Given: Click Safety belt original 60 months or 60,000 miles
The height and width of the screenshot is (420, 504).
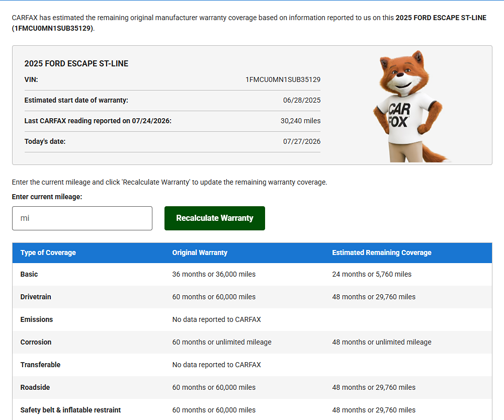Looking at the screenshot, I should click(x=214, y=410).
